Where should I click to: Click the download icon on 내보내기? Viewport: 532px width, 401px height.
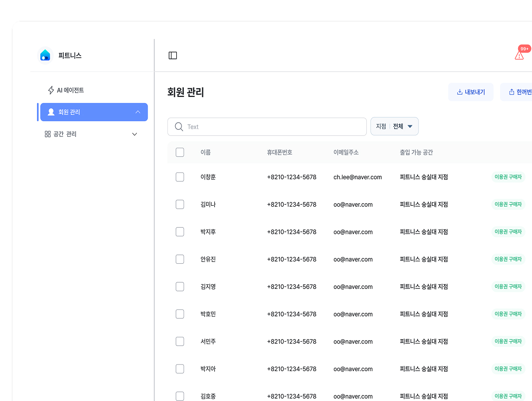[459, 92]
